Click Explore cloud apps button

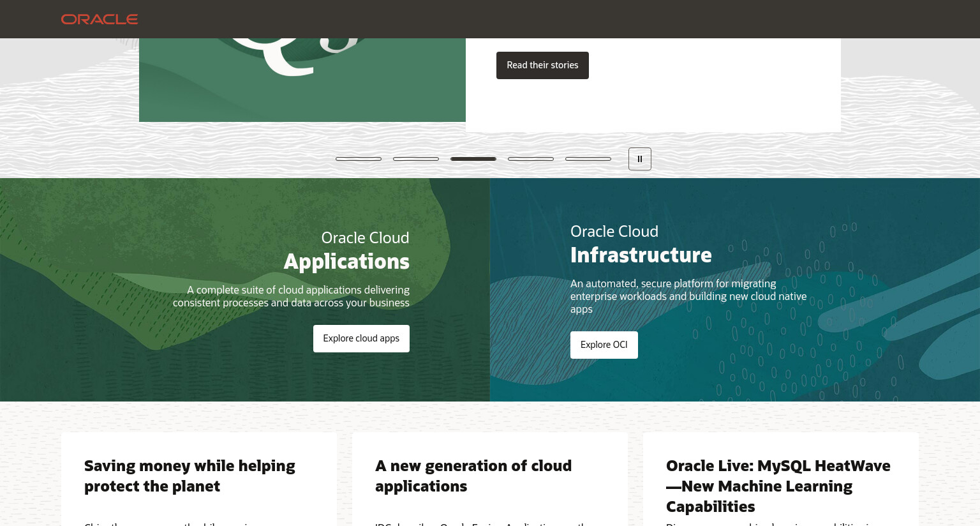[361, 338]
